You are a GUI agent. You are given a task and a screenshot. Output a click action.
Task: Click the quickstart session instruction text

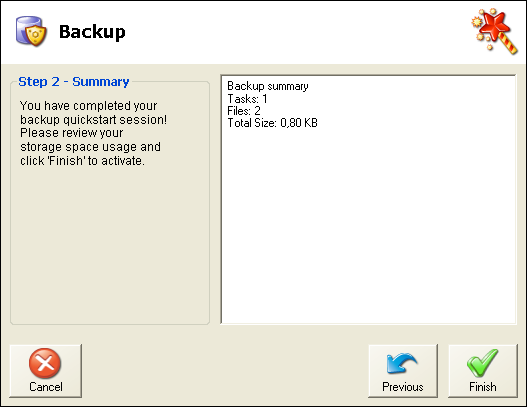click(93, 133)
